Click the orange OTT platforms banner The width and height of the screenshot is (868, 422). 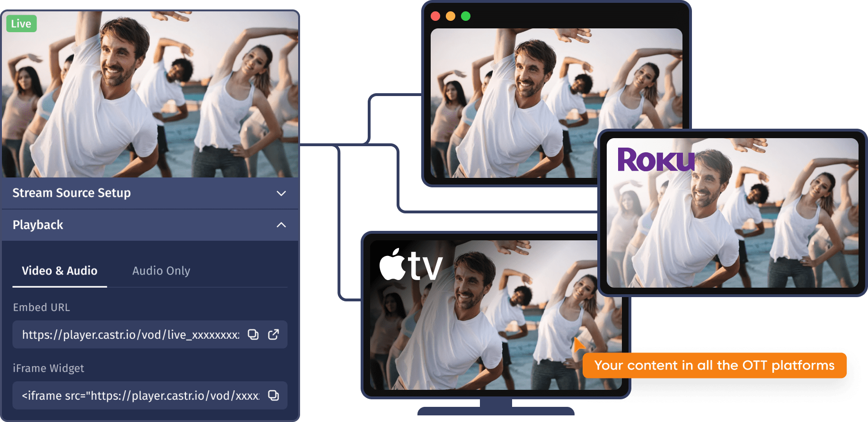point(714,365)
